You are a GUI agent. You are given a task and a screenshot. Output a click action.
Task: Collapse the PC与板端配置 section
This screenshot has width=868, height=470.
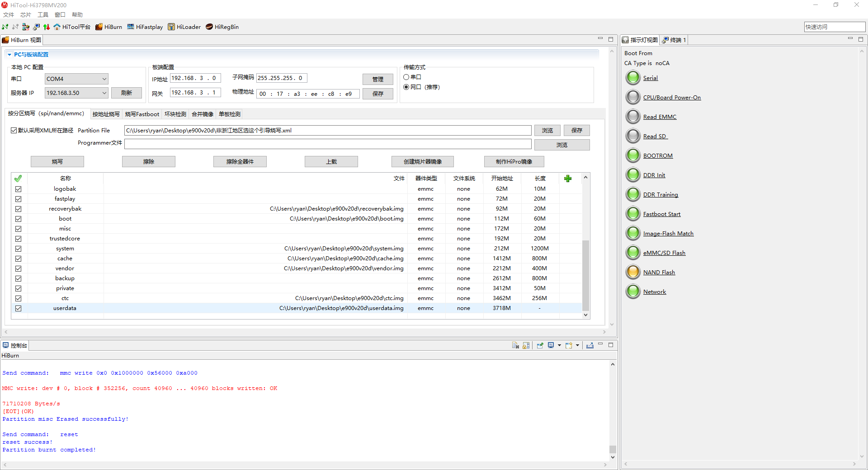point(9,55)
